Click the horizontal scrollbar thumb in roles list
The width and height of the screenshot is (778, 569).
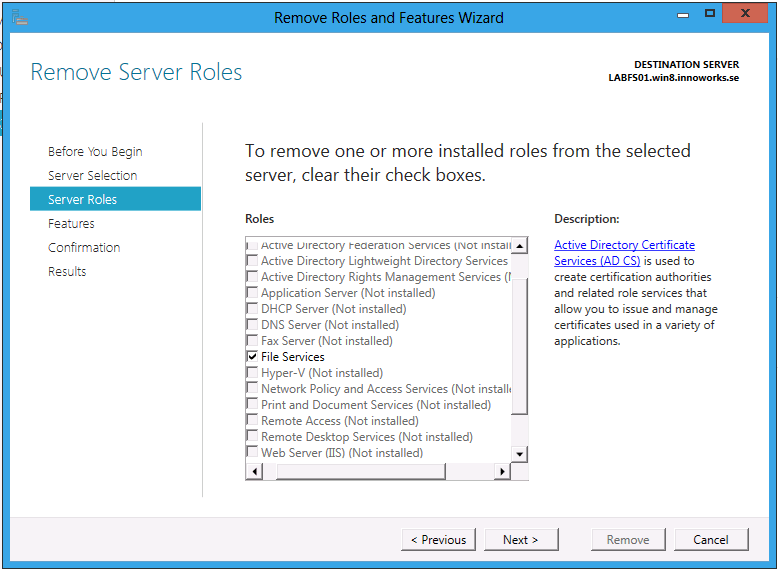361,471
